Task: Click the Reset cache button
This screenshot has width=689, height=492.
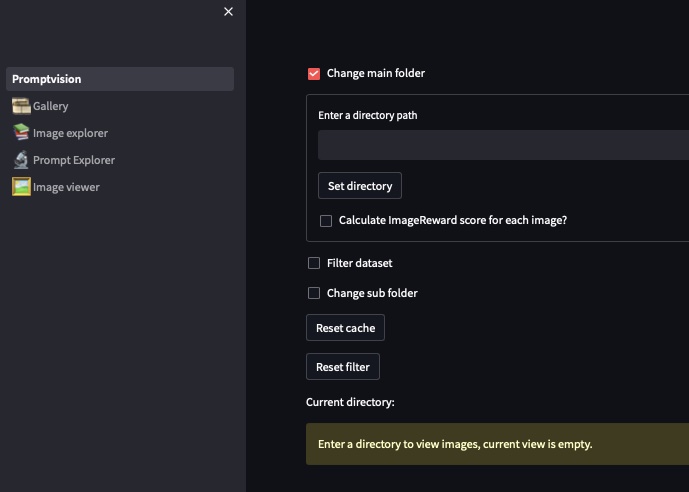Action: point(345,328)
